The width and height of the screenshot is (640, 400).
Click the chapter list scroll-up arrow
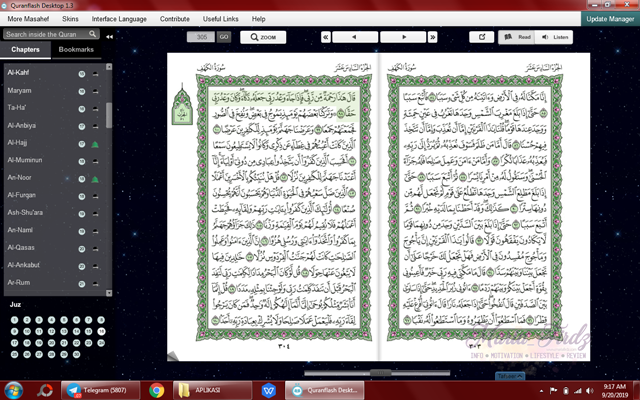pyautogui.click(x=109, y=67)
